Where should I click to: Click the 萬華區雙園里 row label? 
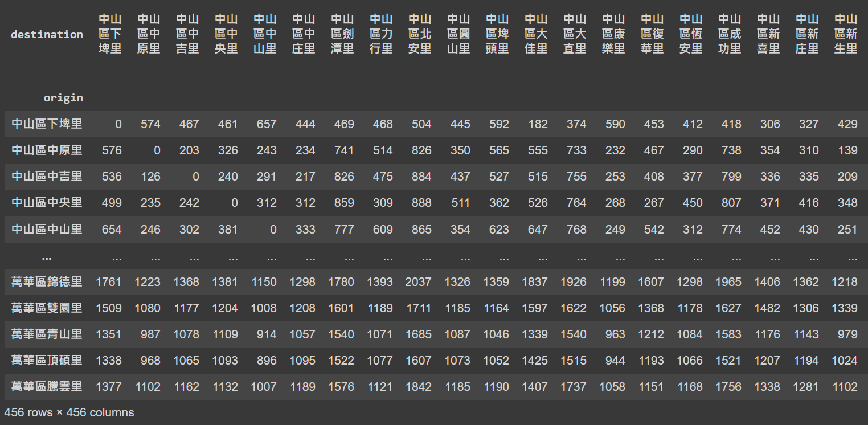pyautogui.click(x=47, y=308)
